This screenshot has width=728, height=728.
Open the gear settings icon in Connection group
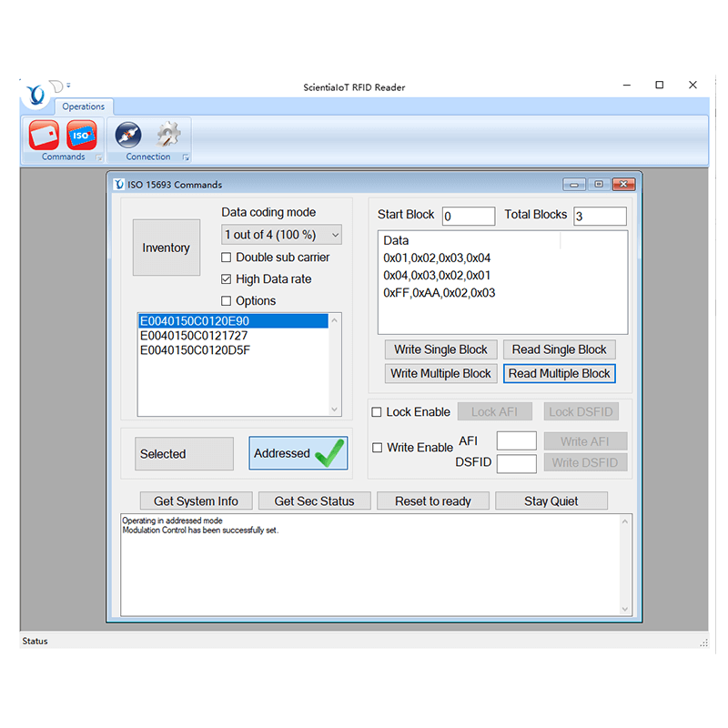(168, 135)
